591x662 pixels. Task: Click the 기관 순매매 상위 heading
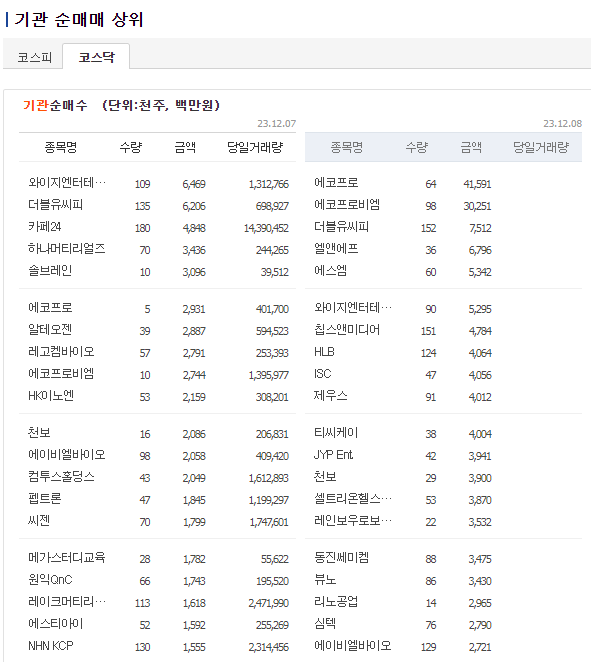(x=79, y=19)
